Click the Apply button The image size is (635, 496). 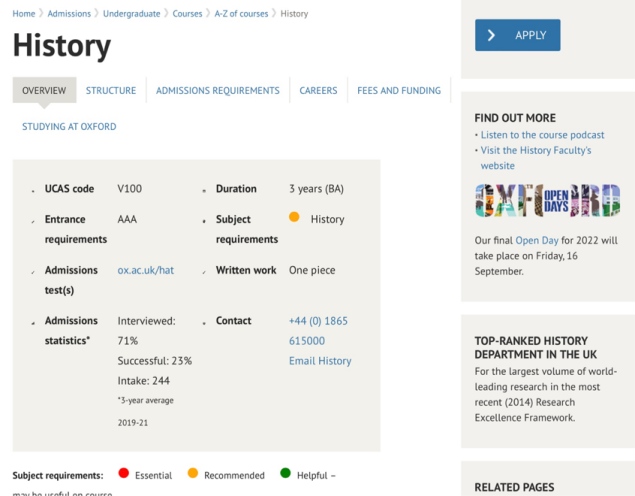pos(518,35)
